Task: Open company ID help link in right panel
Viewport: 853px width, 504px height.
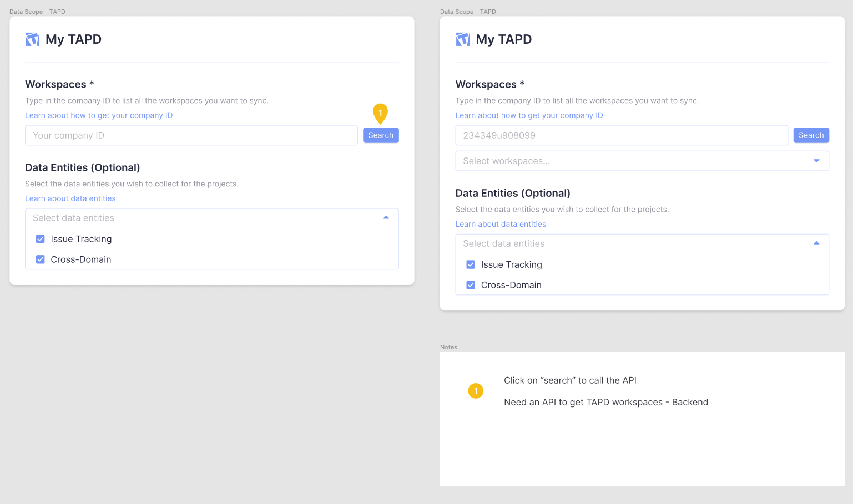Action: point(529,115)
